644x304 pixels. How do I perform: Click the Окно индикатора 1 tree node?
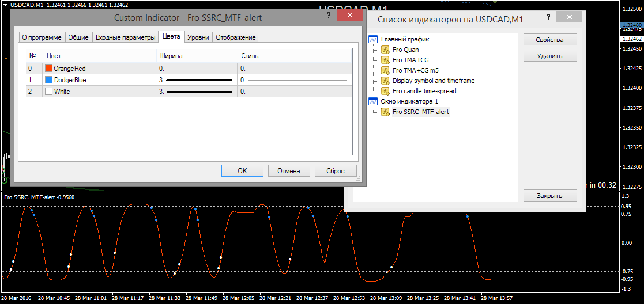[x=409, y=101]
